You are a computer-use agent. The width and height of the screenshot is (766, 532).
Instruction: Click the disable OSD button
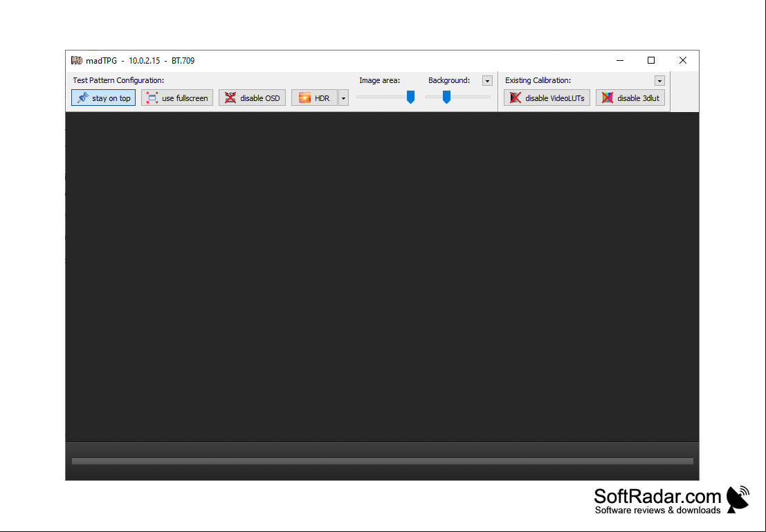coord(252,98)
